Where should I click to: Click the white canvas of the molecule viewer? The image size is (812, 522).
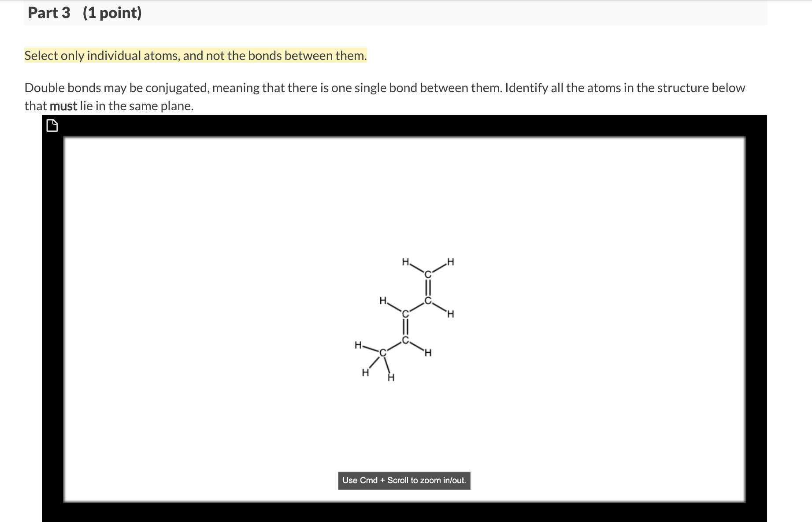coord(220,220)
